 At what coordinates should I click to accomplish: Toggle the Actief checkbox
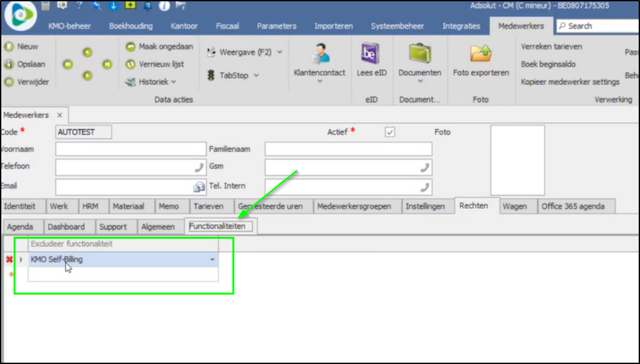tap(389, 132)
